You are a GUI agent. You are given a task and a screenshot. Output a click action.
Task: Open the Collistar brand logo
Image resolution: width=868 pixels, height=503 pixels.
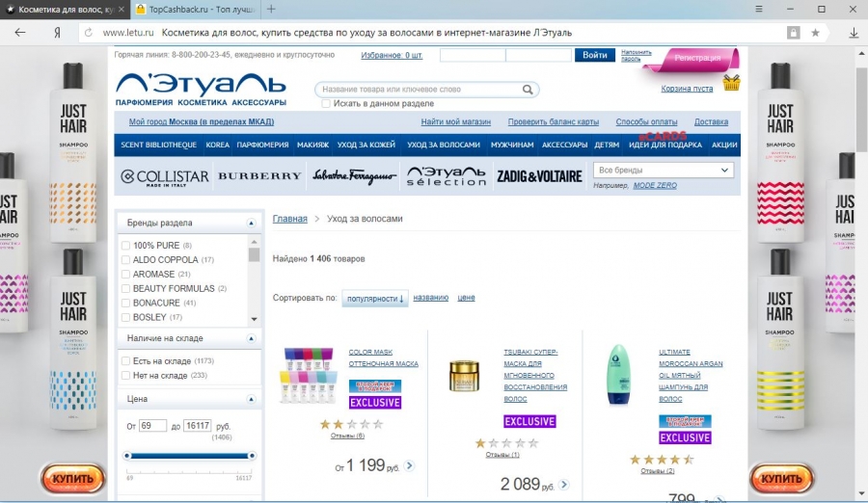pyautogui.click(x=164, y=176)
